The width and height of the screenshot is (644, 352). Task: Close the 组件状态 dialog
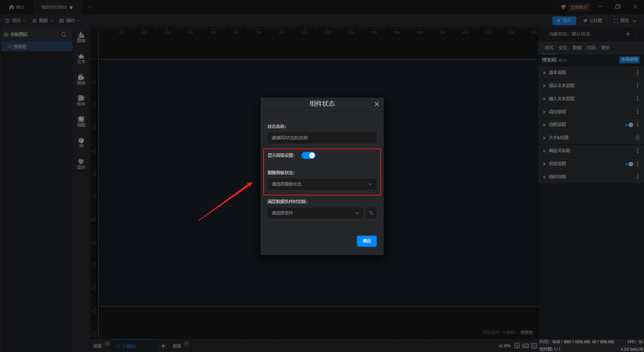click(377, 104)
